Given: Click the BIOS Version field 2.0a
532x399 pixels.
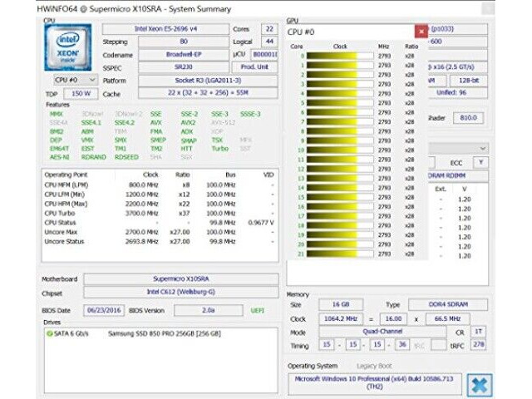Looking at the screenshot, I should pyautogui.click(x=209, y=310).
